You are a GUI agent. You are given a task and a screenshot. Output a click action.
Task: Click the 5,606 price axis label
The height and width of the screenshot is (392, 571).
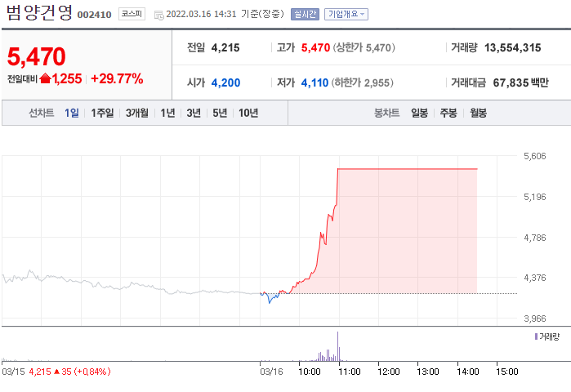(x=534, y=156)
